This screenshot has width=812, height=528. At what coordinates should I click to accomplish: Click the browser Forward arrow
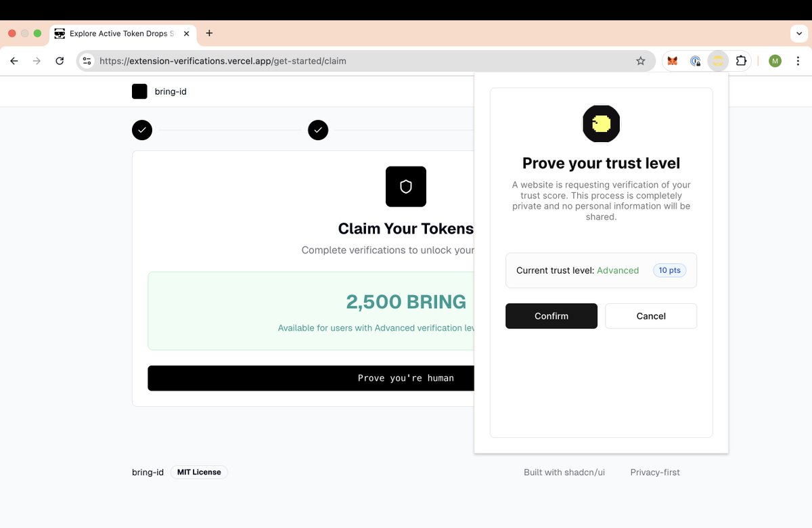[37, 61]
